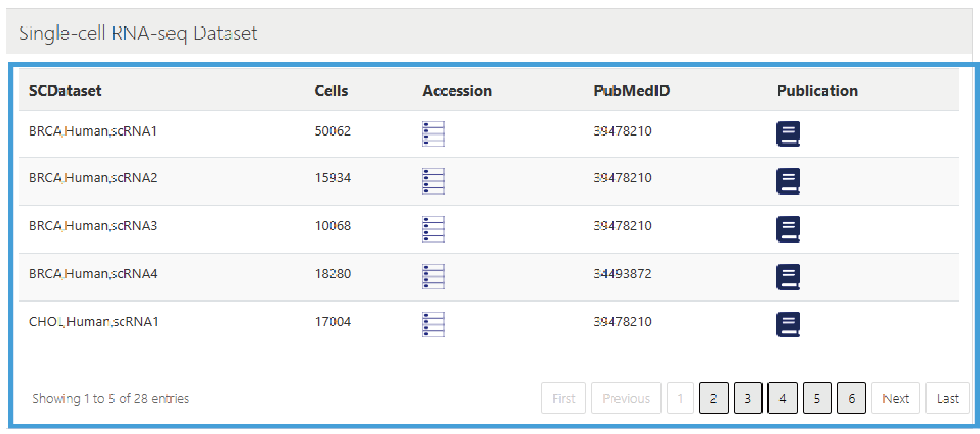Screen dimensions: 980x434
Task: Open publication book icon for BRCA,Human,scRNA1
Action: (788, 134)
